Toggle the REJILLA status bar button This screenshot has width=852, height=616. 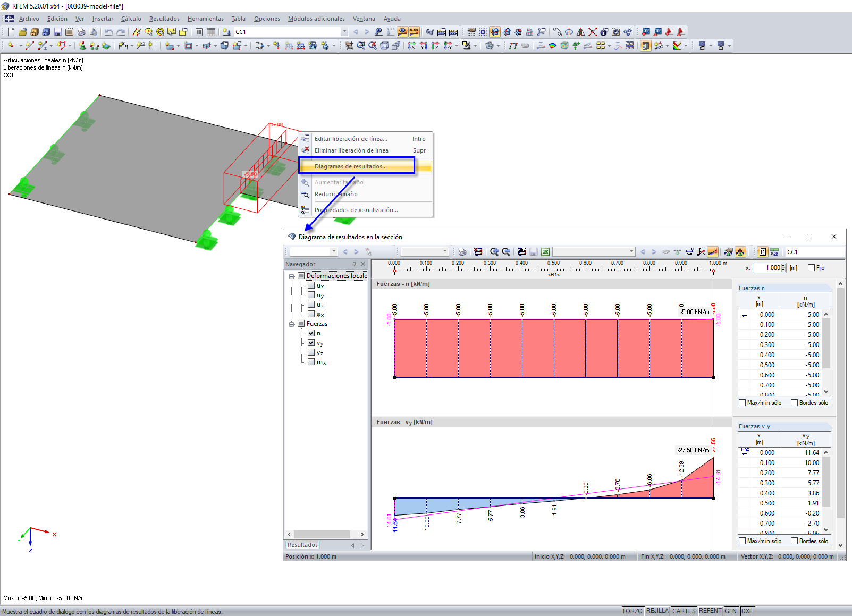click(x=657, y=611)
